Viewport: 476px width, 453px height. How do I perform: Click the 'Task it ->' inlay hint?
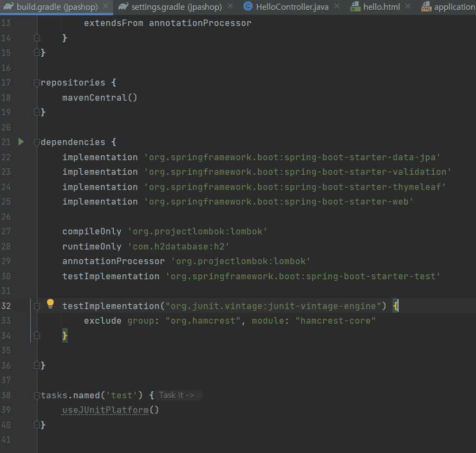point(178,395)
